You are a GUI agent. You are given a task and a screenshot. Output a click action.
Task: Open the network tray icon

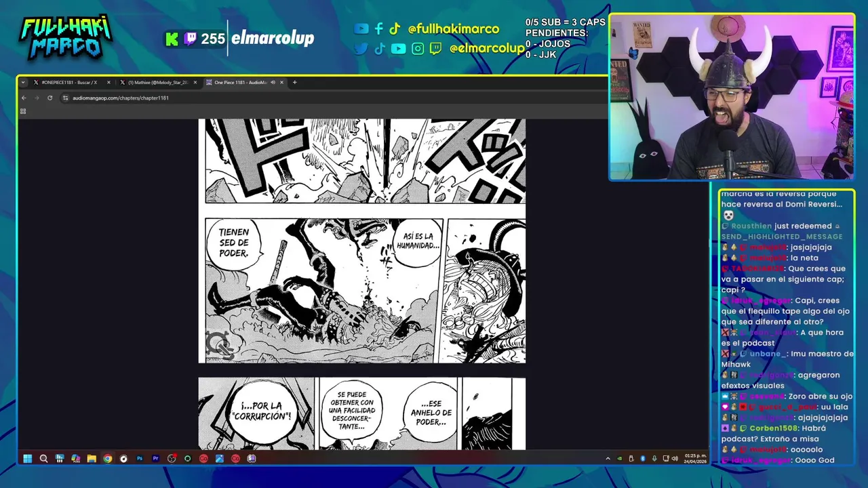pos(666,459)
